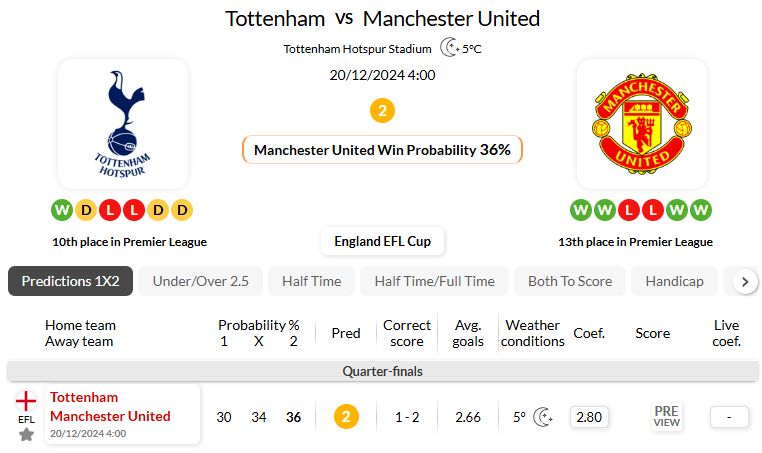Click the large orange 2 badge under match date
Viewport: 762px width, 453px height.
(382, 110)
